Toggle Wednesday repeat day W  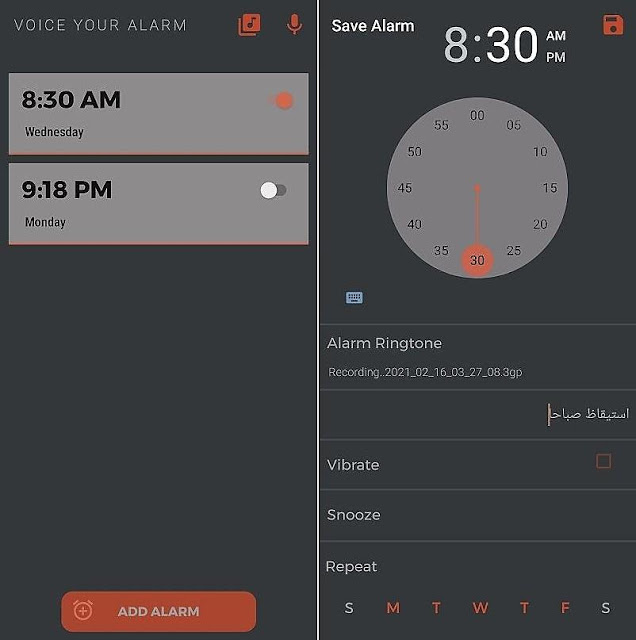[480, 608]
